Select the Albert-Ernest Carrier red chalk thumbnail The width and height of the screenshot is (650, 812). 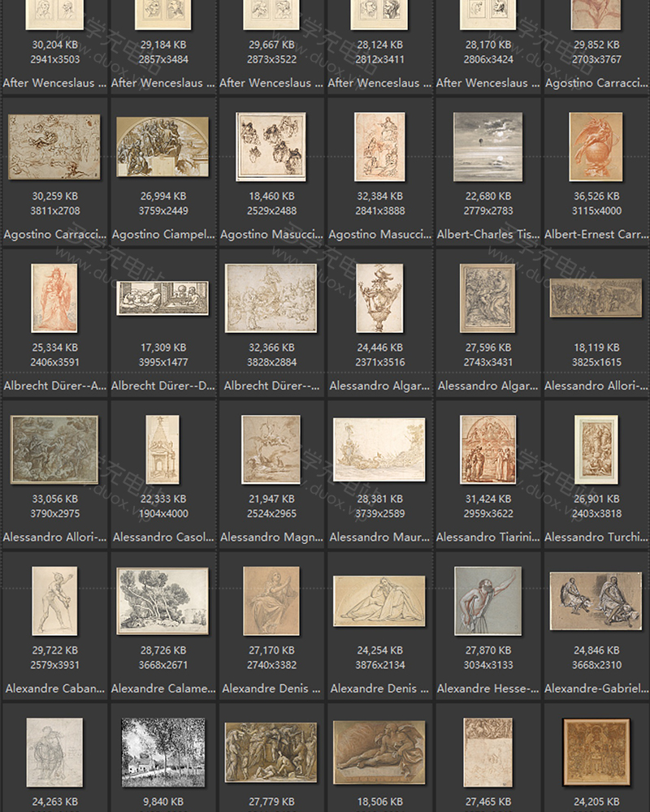[596, 146]
